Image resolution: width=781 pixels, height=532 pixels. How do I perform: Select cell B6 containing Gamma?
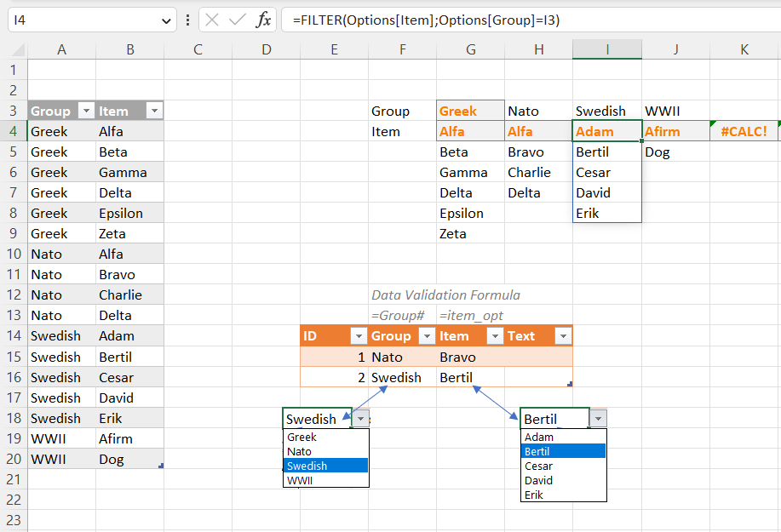tap(130, 172)
